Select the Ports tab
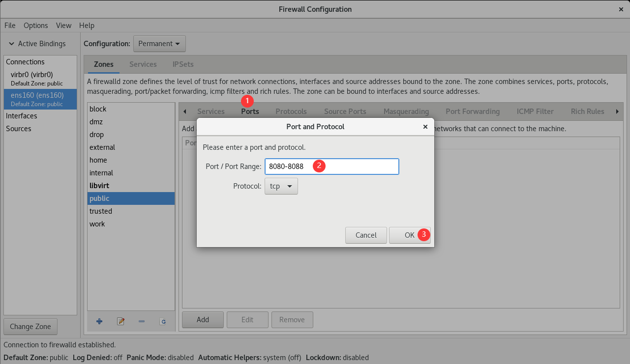This screenshot has width=630, height=364. pyautogui.click(x=250, y=112)
